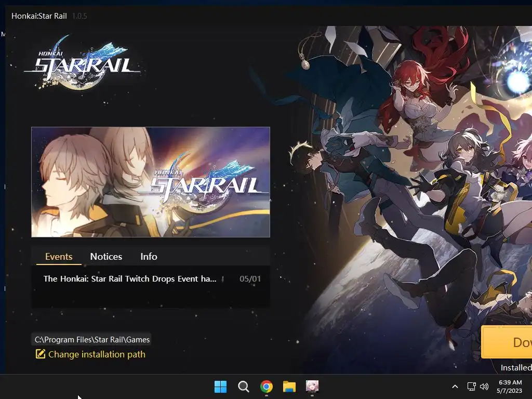
Task: Open Windows Search from taskbar
Action: 243,387
